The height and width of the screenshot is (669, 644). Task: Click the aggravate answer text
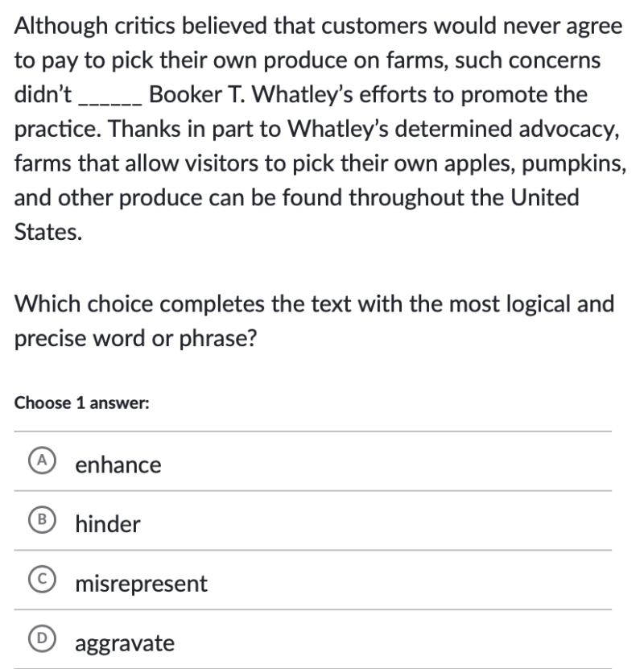125,643
